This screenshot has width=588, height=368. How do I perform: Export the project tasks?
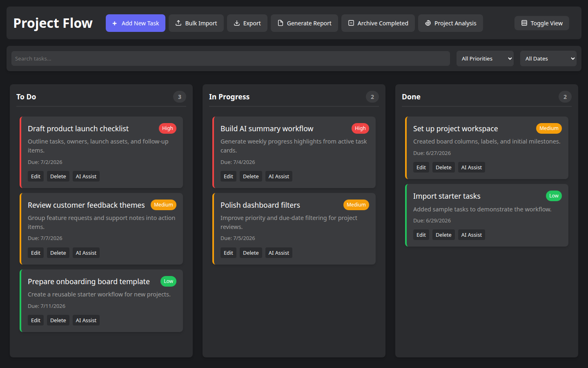(247, 23)
